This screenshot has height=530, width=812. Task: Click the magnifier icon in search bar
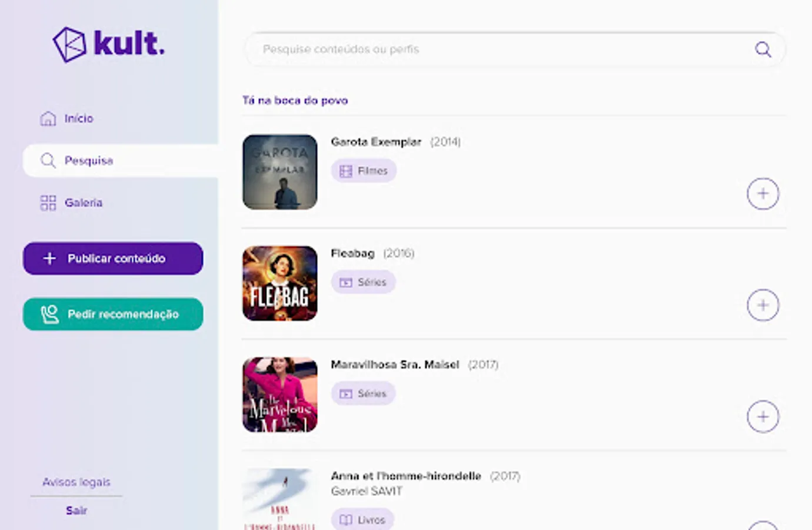coord(763,49)
